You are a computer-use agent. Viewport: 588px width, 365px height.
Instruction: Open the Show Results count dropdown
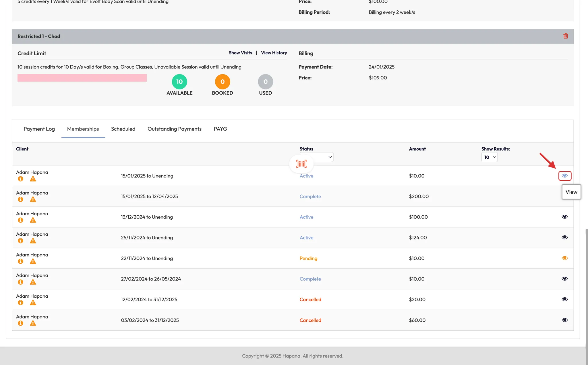tap(489, 157)
